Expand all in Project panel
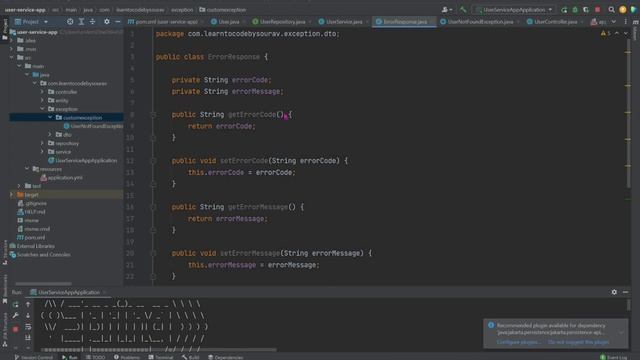Viewport: 640px width, 360px height. click(x=81, y=21)
